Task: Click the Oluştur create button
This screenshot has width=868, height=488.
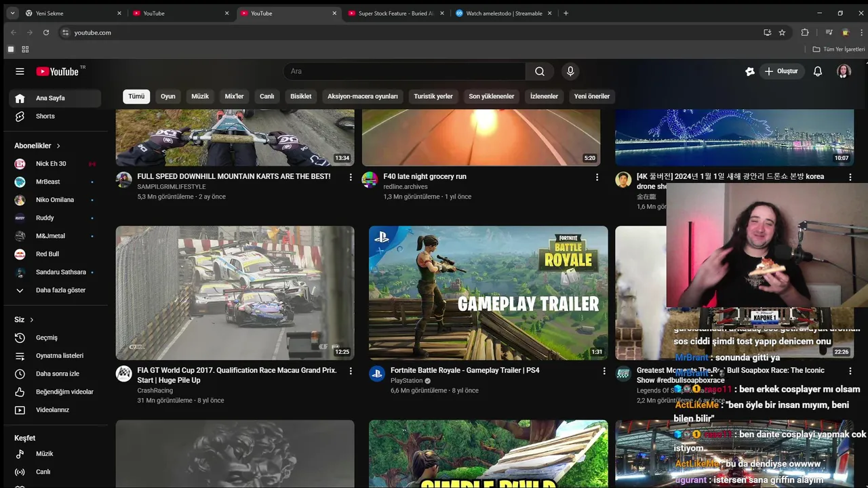Action: [x=781, y=71]
